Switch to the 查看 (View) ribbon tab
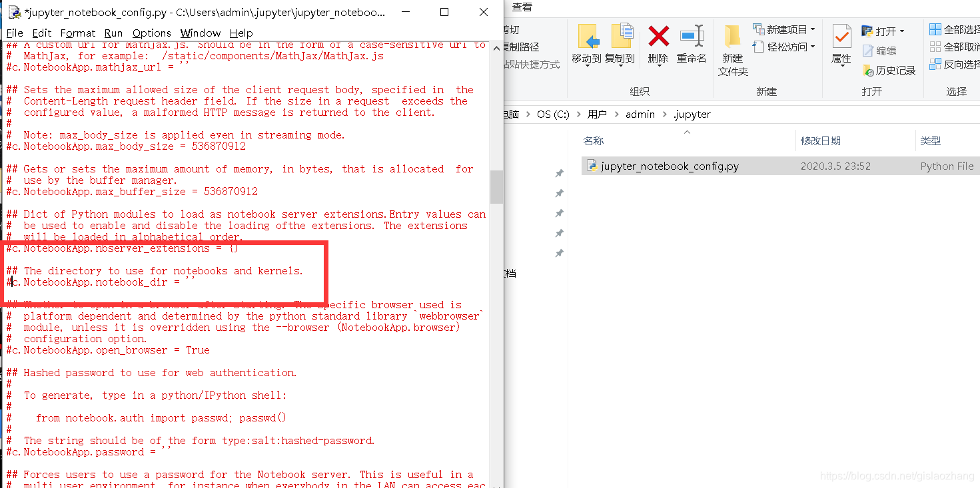The image size is (980, 488). pos(522,7)
